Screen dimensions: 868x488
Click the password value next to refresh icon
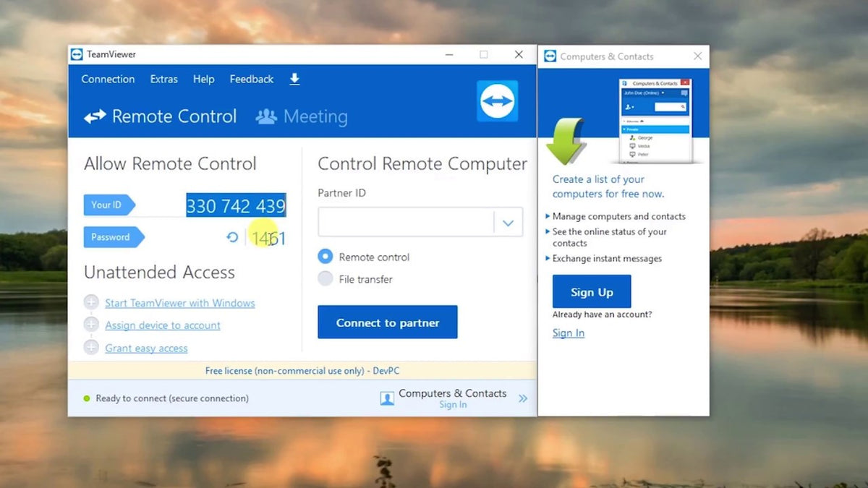(268, 238)
